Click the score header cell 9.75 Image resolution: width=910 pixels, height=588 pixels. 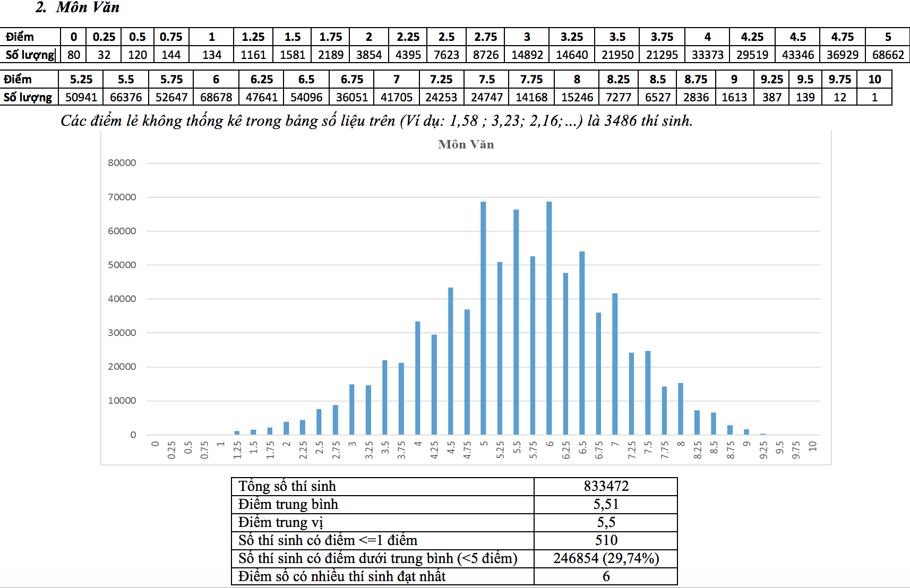point(839,79)
